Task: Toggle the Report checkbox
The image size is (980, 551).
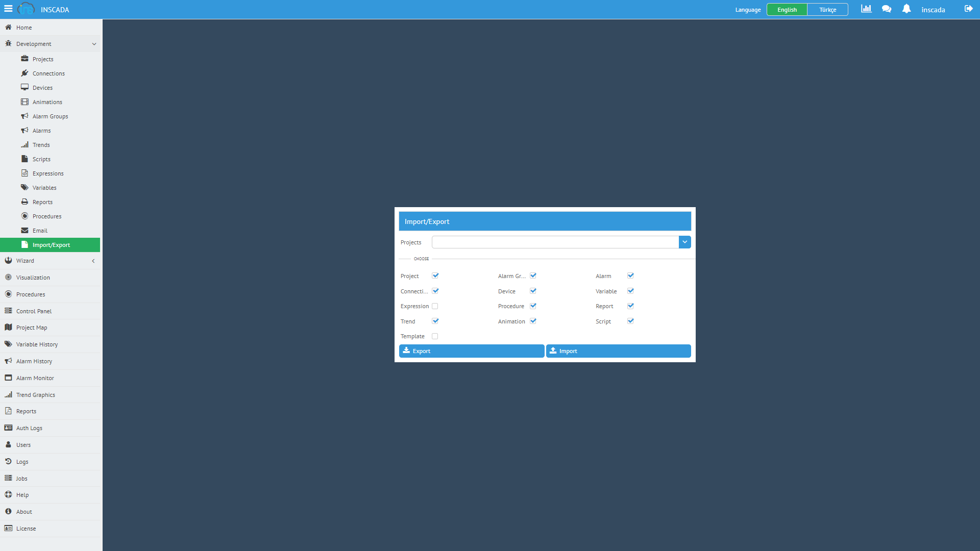Action: pos(630,306)
